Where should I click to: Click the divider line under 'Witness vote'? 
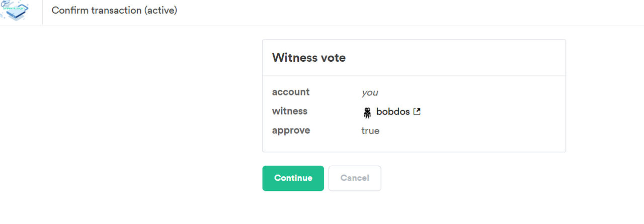414,76
